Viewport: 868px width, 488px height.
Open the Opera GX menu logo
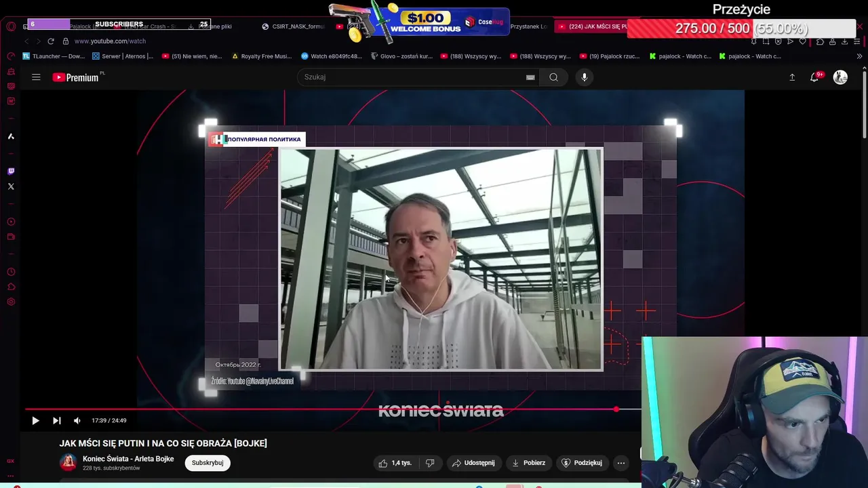tap(11, 26)
